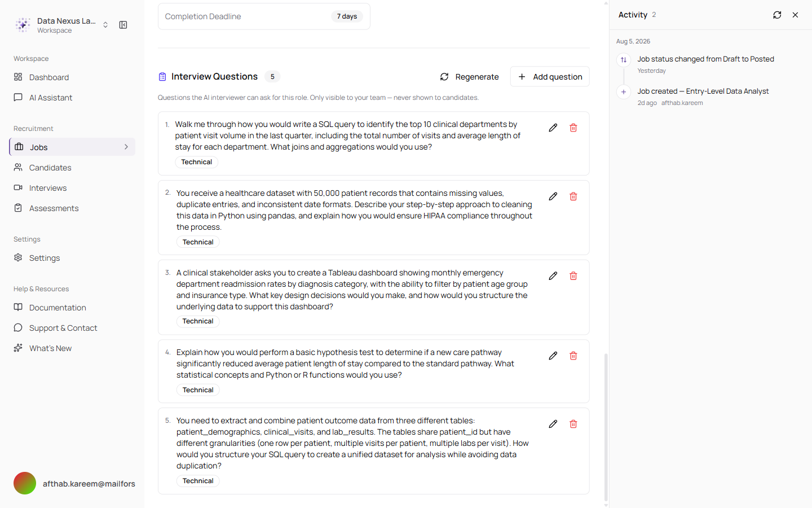Open the Dashboard page

(72, 77)
